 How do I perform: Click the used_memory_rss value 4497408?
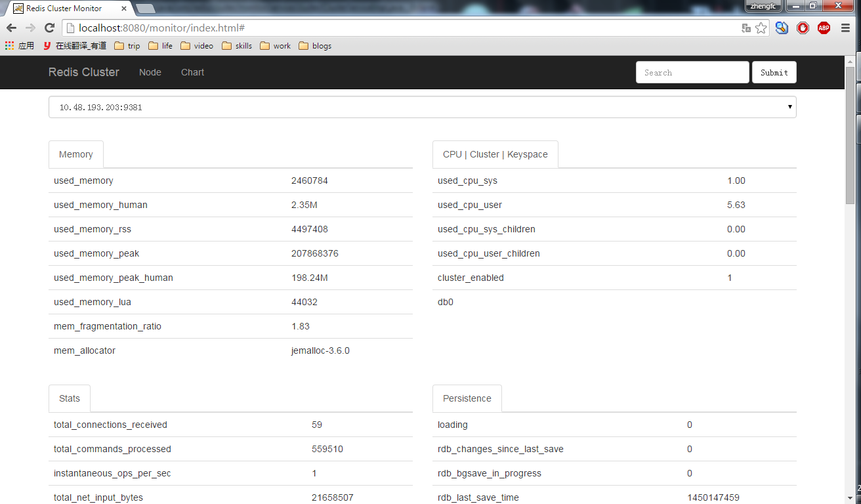pyautogui.click(x=310, y=229)
